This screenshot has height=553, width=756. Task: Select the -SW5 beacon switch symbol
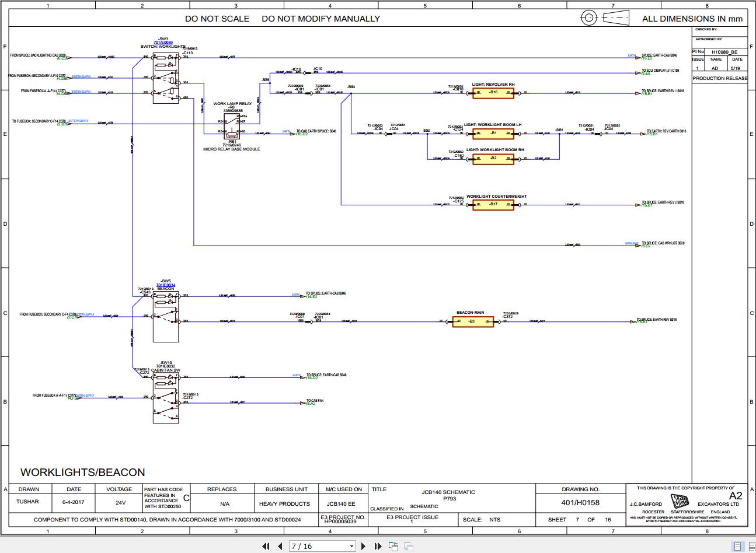click(166, 317)
